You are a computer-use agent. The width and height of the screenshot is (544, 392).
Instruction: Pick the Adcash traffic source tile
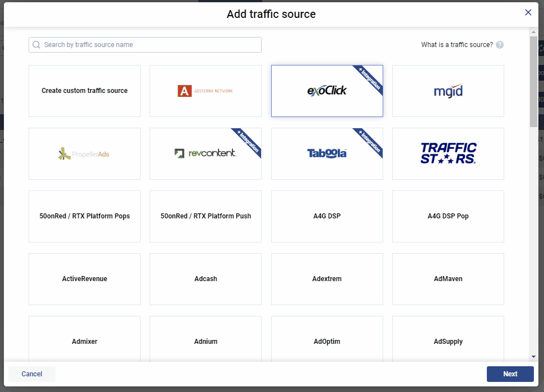205,279
